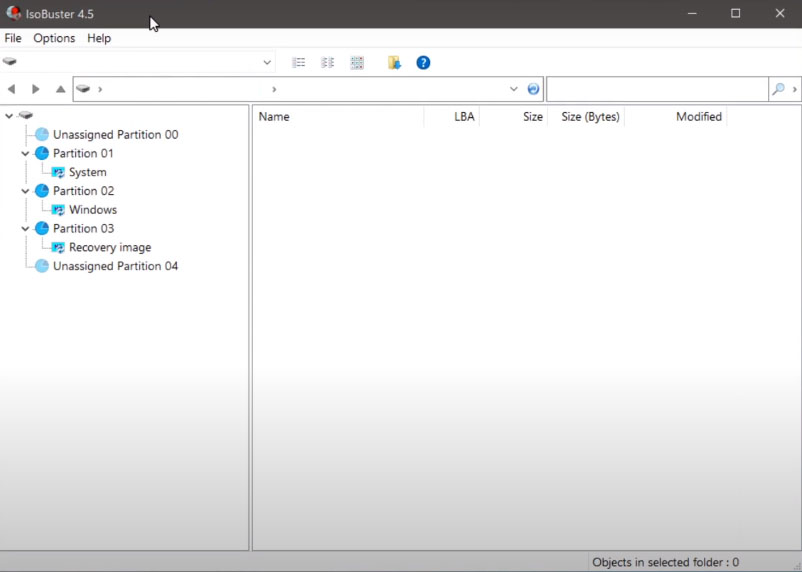Viewport: 802px width, 572px height.
Task: Select the Windows volume in tree
Action: tap(92, 210)
